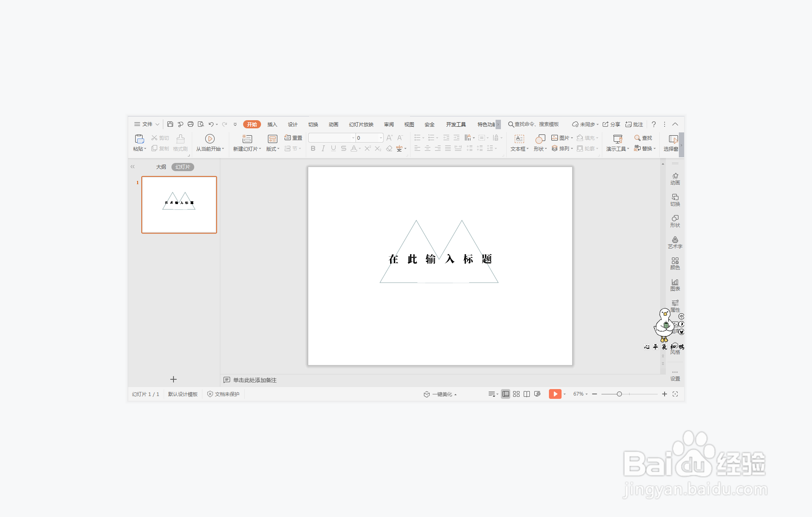Click the Reset (重置) button
This screenshot has height=517, width=812.
point(293,138)
